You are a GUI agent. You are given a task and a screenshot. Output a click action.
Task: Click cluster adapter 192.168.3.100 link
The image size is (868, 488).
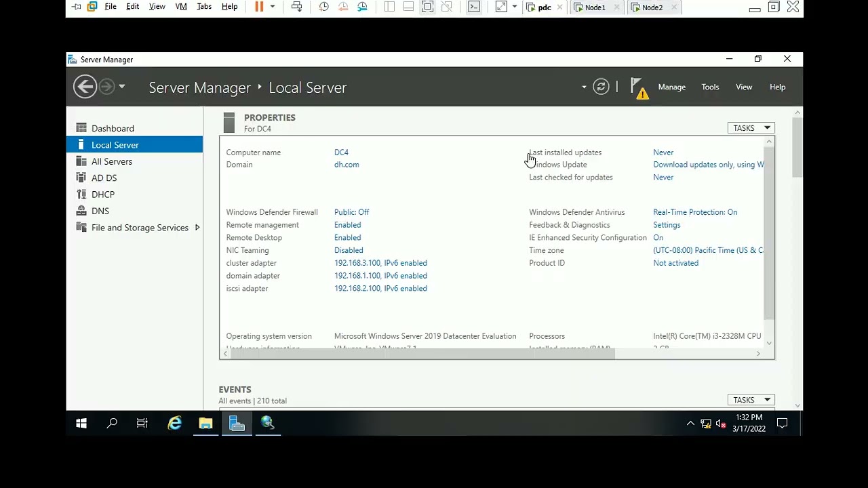(380, 263)
